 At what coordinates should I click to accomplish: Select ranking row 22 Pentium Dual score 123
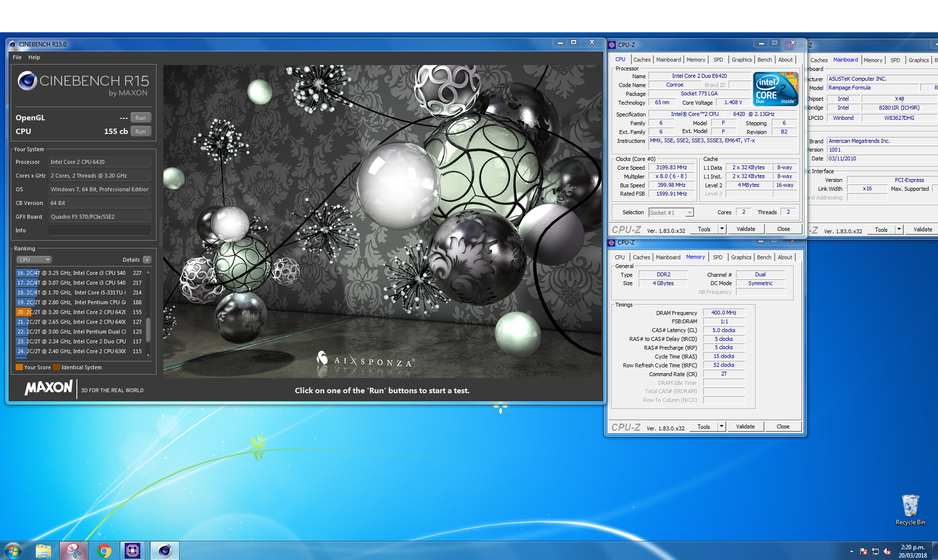pos(80,332)
